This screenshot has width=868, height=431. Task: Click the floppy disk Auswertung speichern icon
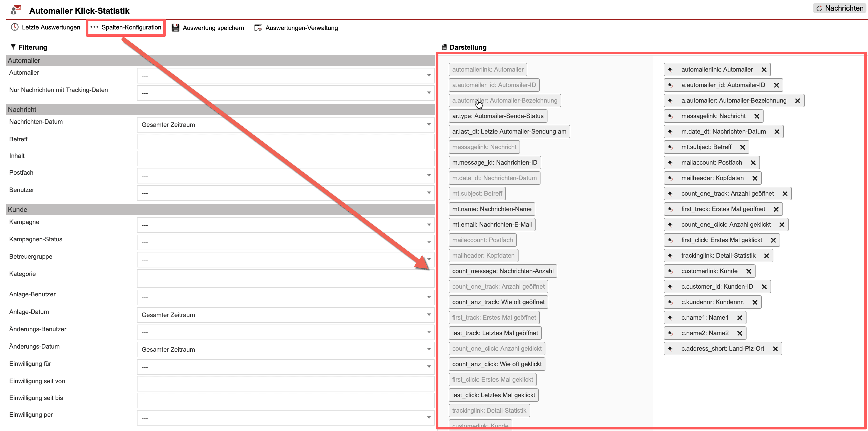[x=175, y=28]
